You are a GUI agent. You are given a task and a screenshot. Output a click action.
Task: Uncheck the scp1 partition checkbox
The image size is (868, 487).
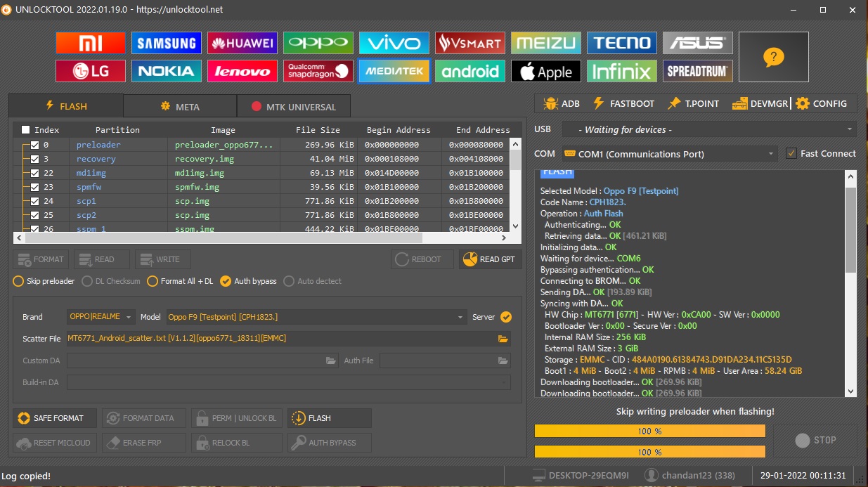[x=34, y=201]
